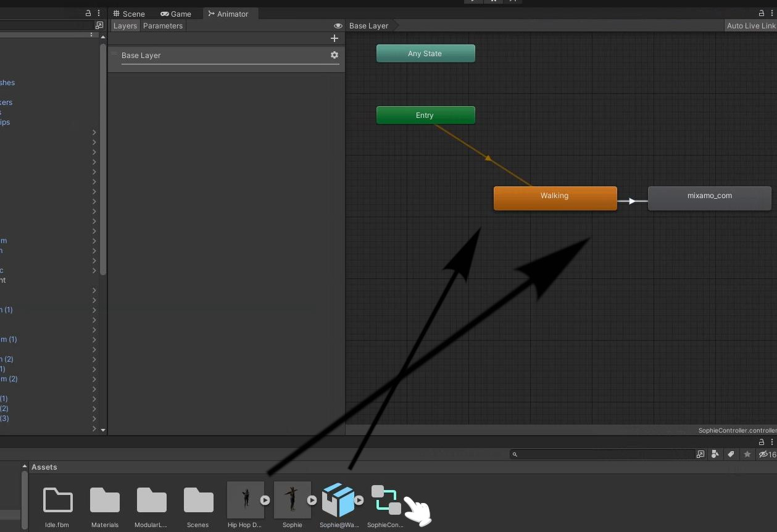
Task: Enable the Auto Live Link button
Action: point(750,26)
